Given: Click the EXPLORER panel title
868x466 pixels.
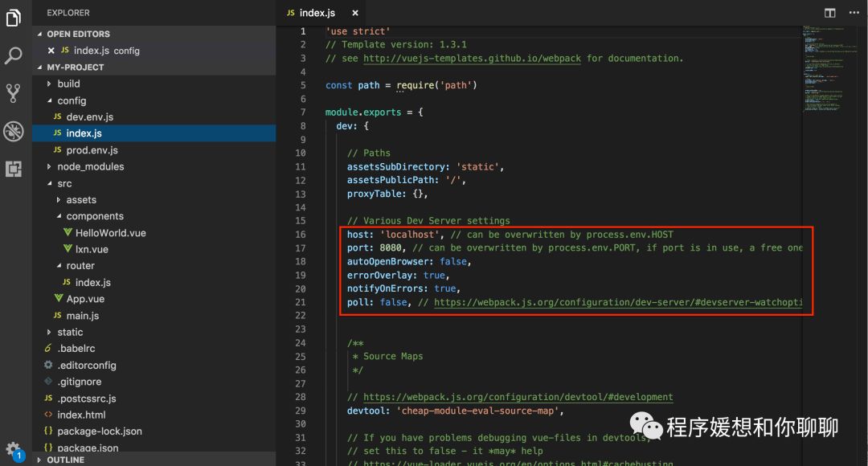Looking at the screenshot, I should tap(68, 13).
